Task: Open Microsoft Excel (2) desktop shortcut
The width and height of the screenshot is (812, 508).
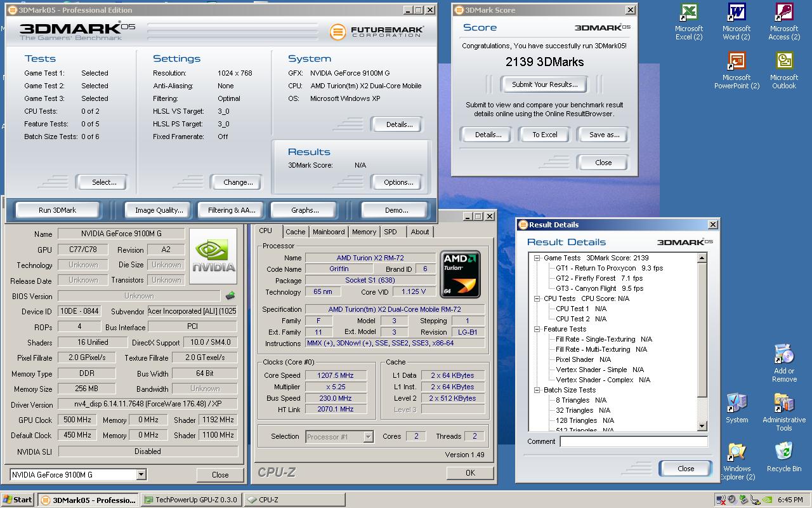Action: [688, 22]
